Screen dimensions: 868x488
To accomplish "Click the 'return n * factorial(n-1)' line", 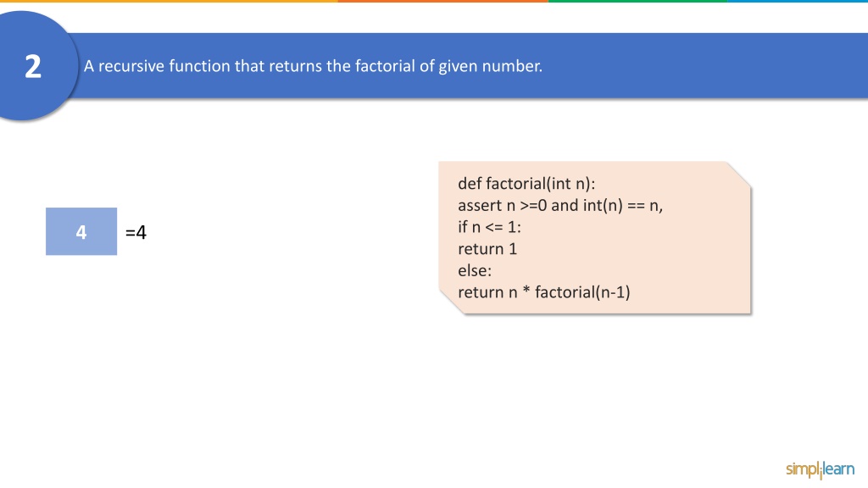I will pyautogui.click(x=543, y=292).
